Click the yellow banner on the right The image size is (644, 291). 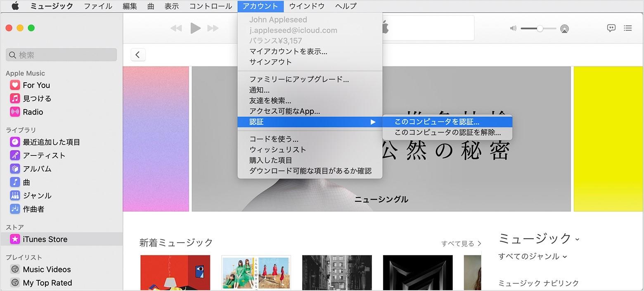pyautogui.click(x=609, y=139)
